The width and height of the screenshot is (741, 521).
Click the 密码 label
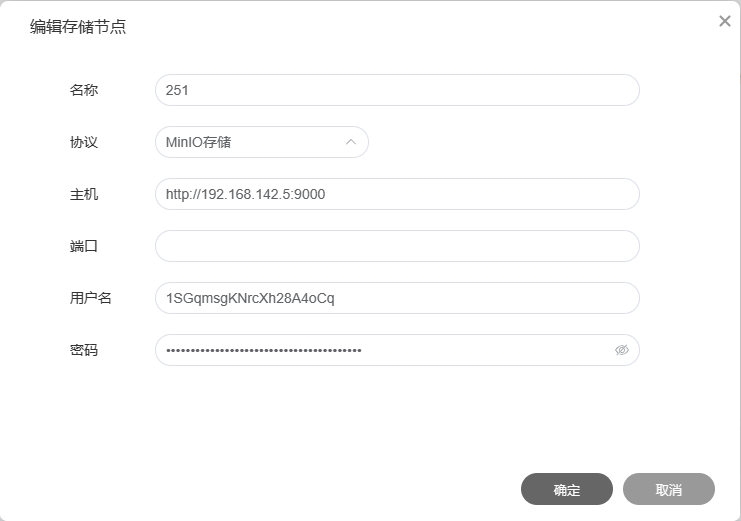[84, 350]
